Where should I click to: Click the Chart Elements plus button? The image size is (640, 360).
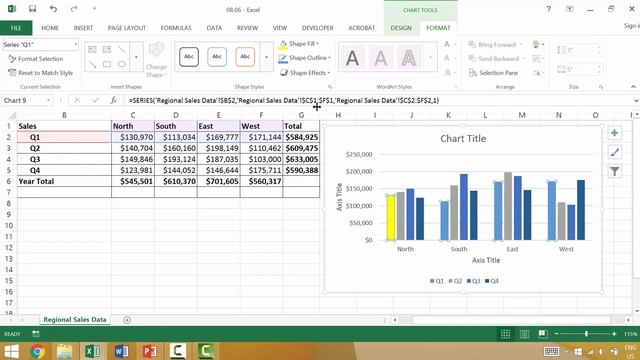[x=614, y=133]
